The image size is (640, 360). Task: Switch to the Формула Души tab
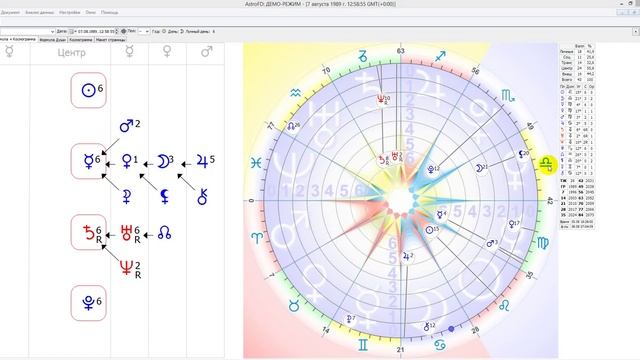[53, 40]
